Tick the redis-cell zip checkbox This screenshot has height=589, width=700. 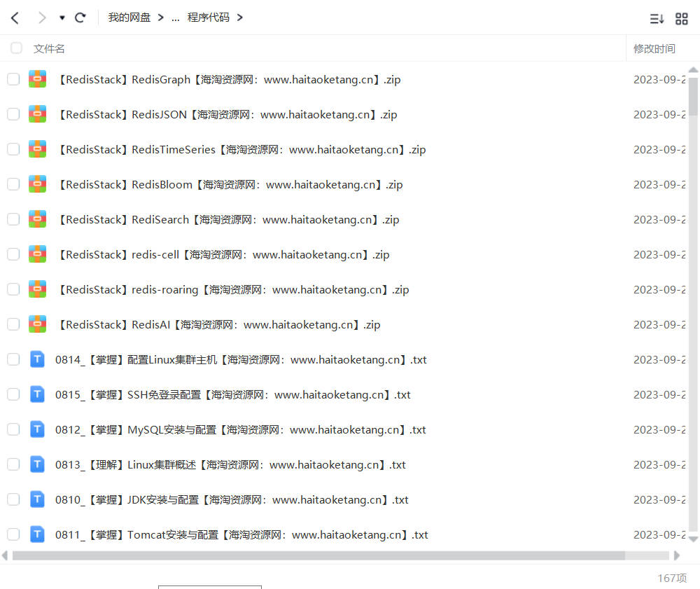coord(13,254)
